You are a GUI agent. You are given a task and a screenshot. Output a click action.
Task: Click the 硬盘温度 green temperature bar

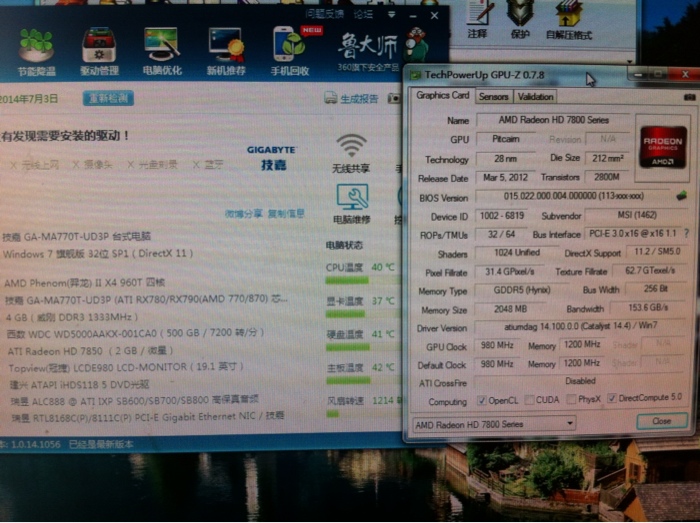[347, 348]
